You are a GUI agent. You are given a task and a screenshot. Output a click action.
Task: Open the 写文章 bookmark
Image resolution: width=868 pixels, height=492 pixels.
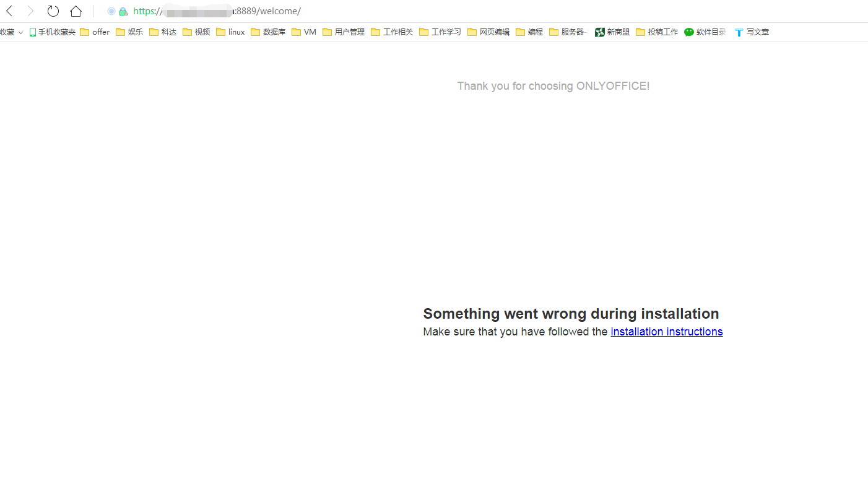click(752, 32)
